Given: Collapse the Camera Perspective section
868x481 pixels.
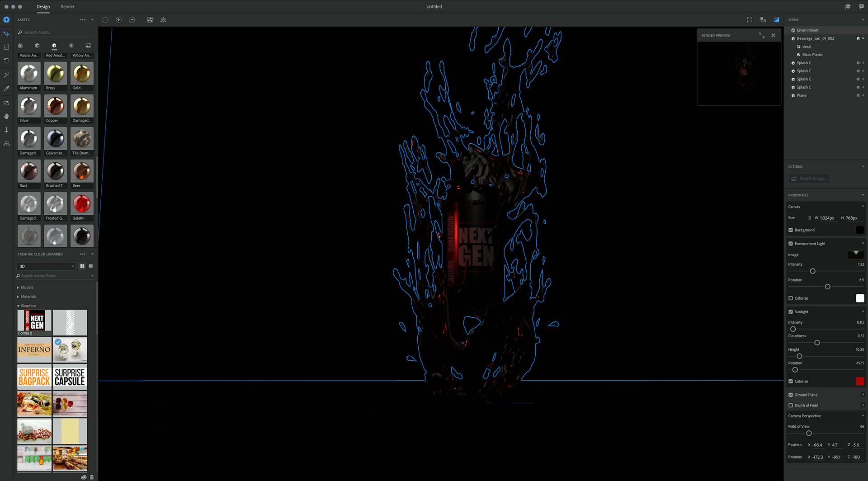Looking at the screenshot, I should tap(863, 416).
